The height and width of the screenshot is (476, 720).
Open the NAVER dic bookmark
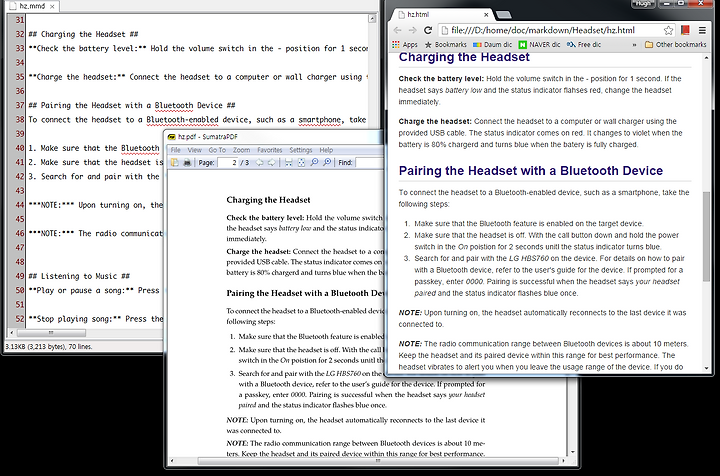coord(539,45)
